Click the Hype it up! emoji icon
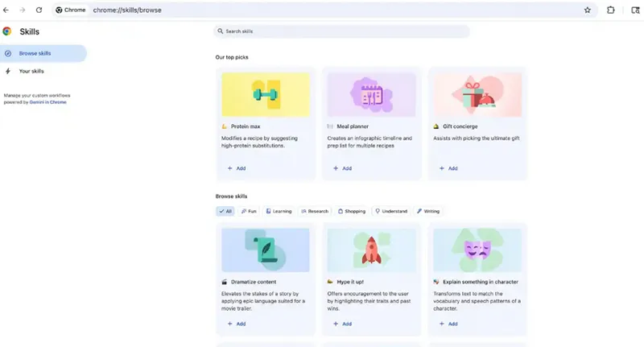This screenshot has height=347, width=644. [330, 282]
